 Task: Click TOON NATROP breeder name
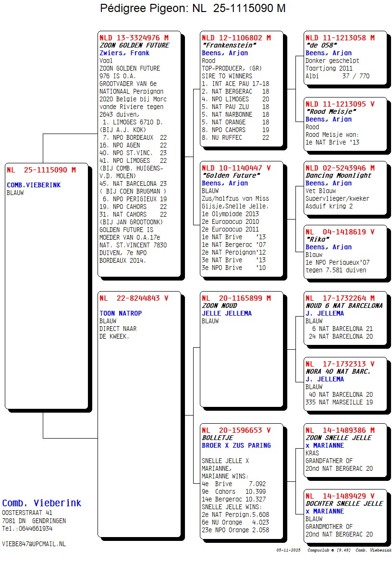[x=121, y=313]
